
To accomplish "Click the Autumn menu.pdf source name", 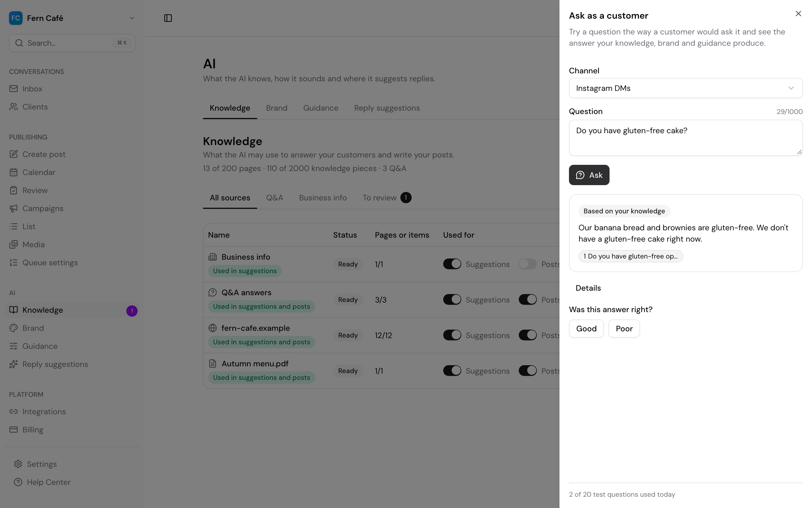I will [x=255, y=364].
